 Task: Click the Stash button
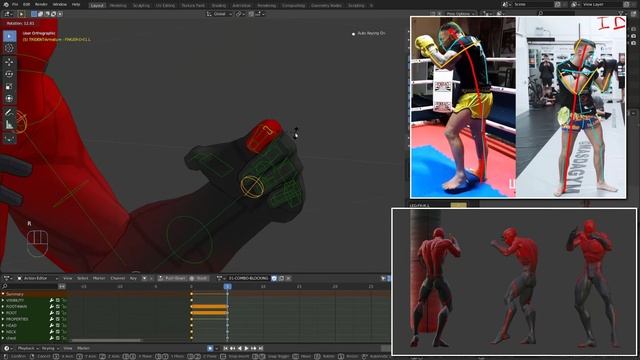pyautogui.click(x=199, y=278)
